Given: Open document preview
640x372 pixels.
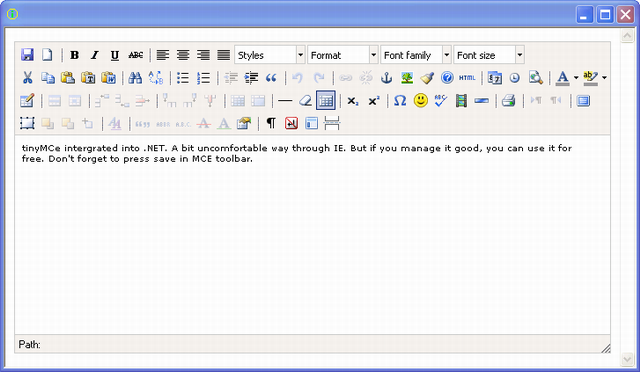Looking at the screenshot, I should coord(536,78).
